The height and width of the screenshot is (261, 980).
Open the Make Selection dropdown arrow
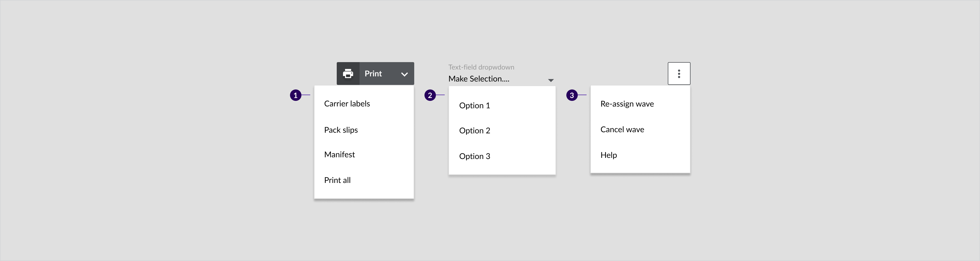550,80
